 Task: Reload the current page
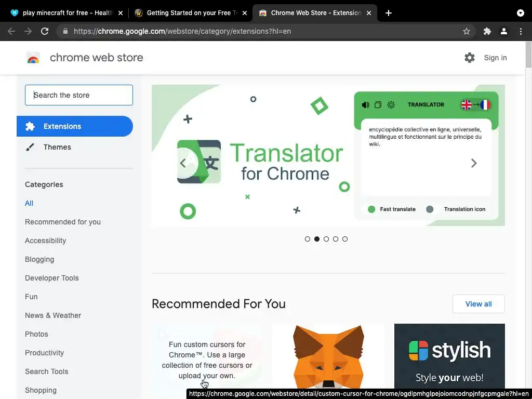(x=45, y=31)
